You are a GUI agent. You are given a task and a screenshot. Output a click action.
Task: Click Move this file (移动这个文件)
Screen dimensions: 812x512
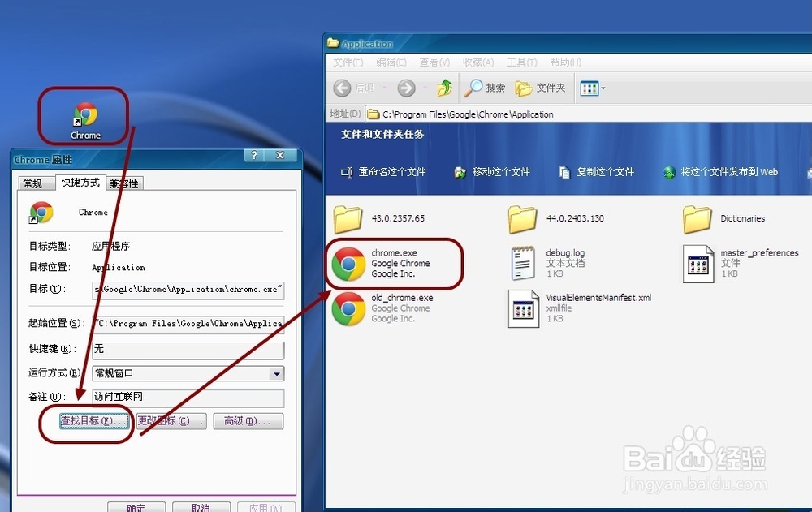pyautogui.click(x=492, y=172)
